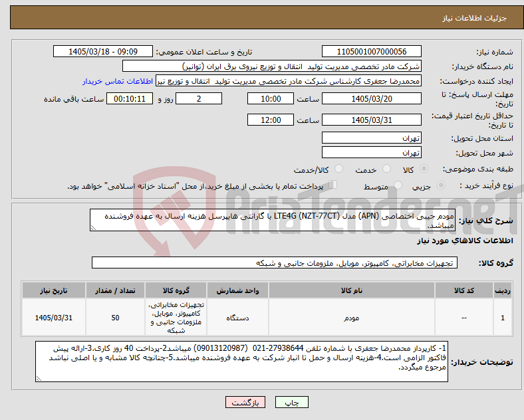Click the بازگشت back button
The width and height of the screenshot is (524, 420).
(x=245, y=402)
